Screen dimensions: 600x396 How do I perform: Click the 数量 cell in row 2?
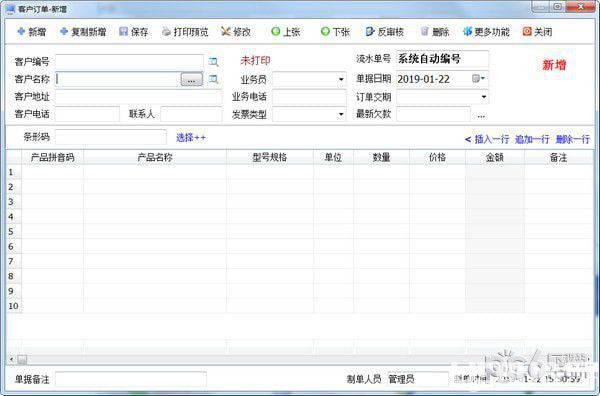(x=382, y=187)
